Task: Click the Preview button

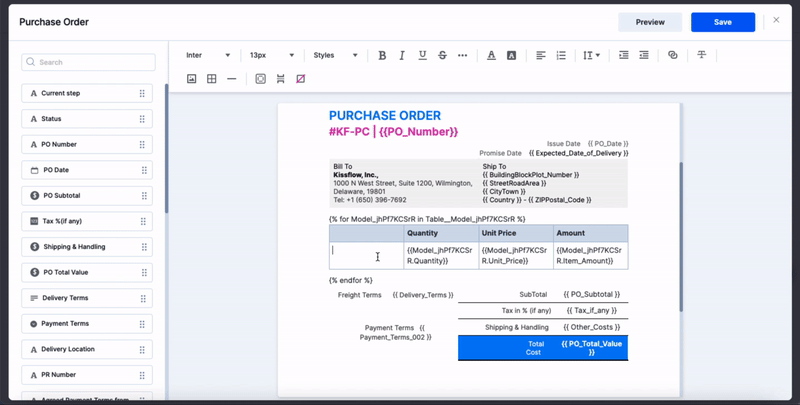Action: click(650, 22)
